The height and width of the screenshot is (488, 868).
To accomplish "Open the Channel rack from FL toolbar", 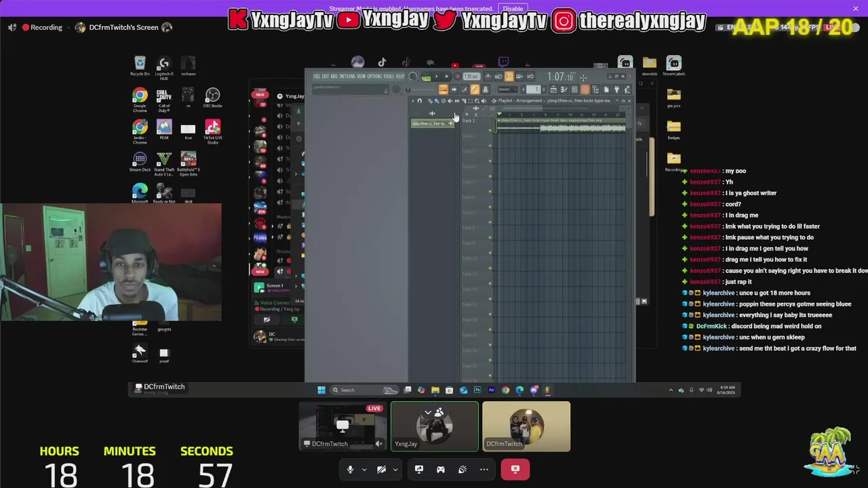I will 574,89.
